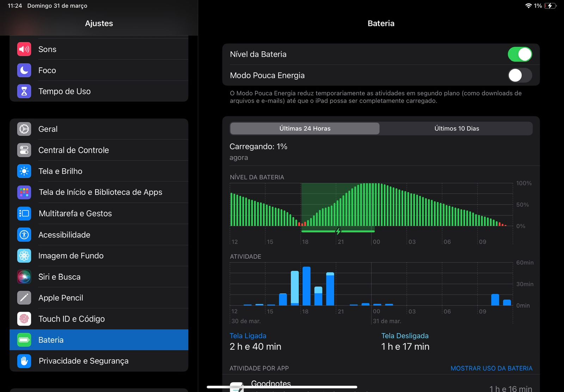Open the Apple Pencil icon

[24, 298]
